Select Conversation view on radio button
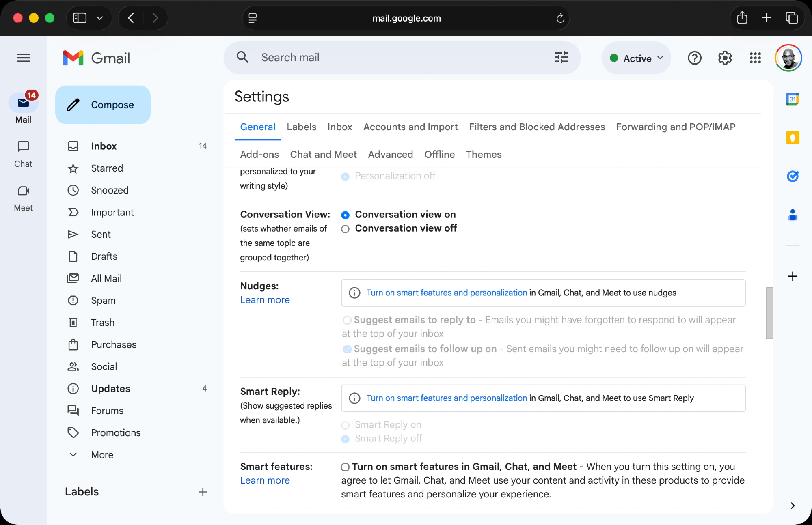This screenshot has height=525, width=812. [x=345, y=215]
